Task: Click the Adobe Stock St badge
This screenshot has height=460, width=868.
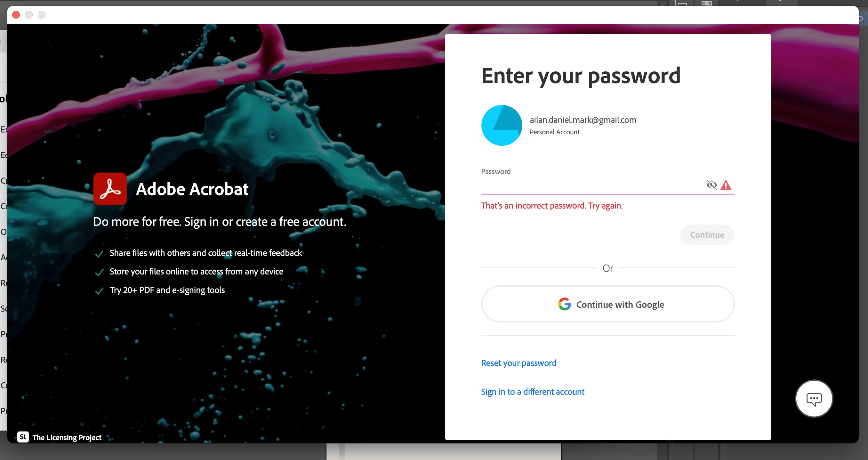Action: [23, 437]
